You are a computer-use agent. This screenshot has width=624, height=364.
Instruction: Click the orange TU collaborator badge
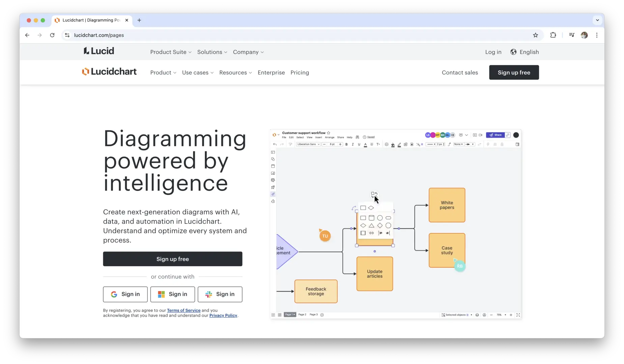point(325,236)
